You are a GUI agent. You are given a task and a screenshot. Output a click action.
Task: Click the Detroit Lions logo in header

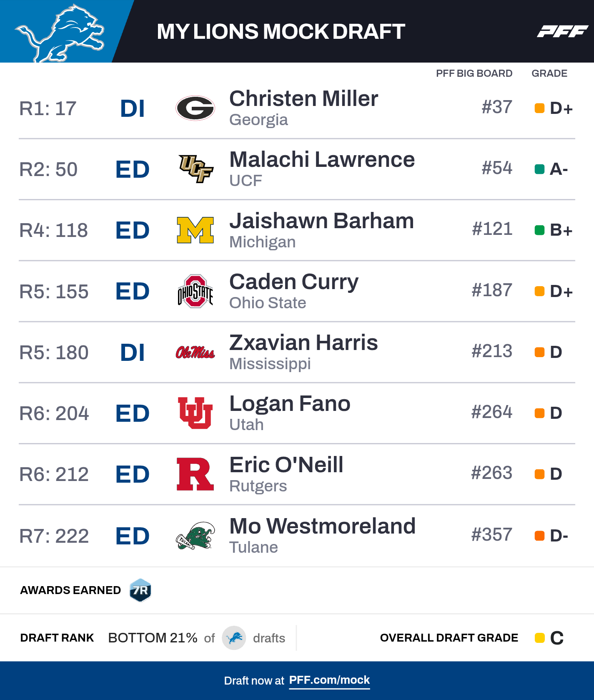tap(60, 33)
